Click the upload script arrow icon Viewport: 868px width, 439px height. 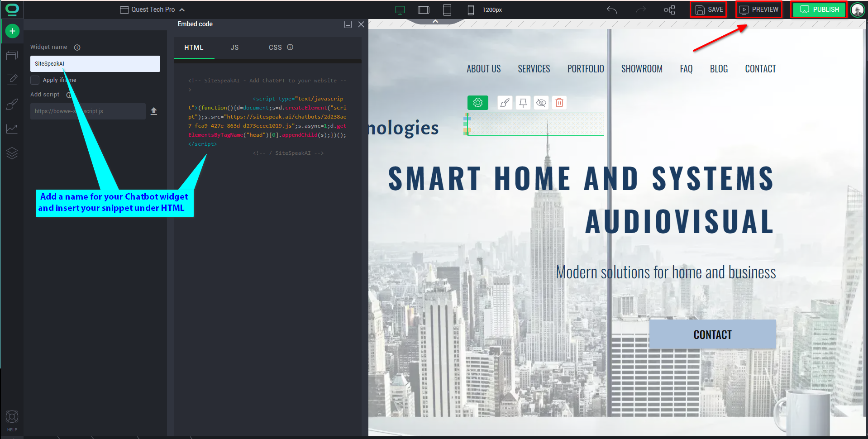[x=154, y=111]
